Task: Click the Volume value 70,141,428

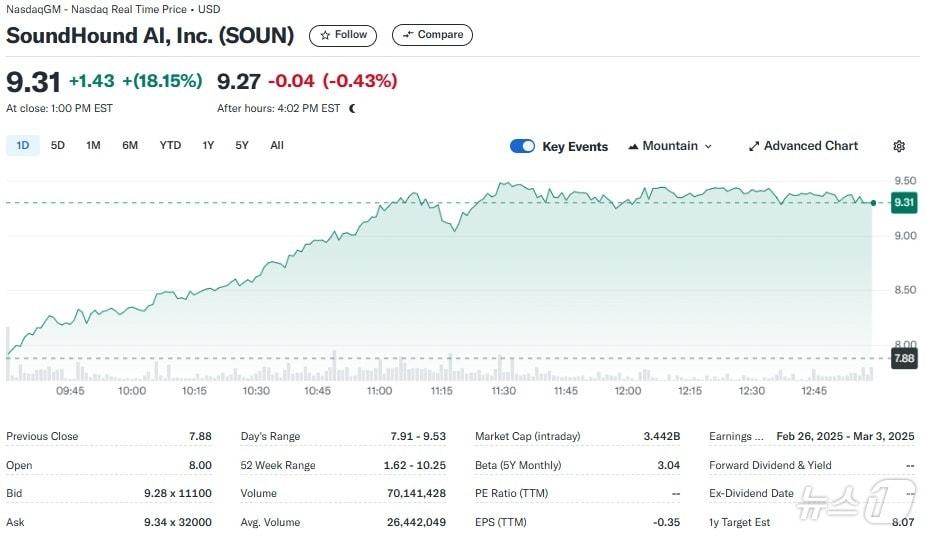Action: click(x=416, y=493)
